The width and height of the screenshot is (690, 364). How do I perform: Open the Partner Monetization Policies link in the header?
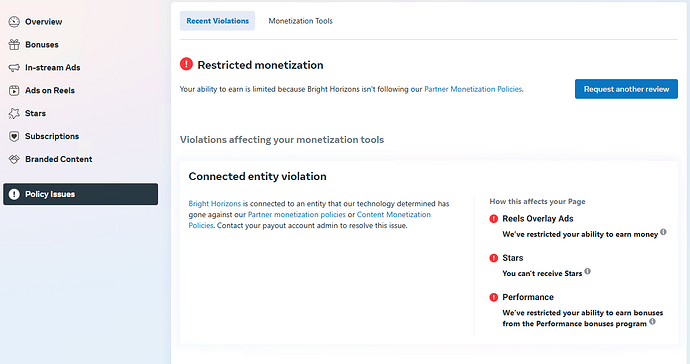click(x=473, y=89)
